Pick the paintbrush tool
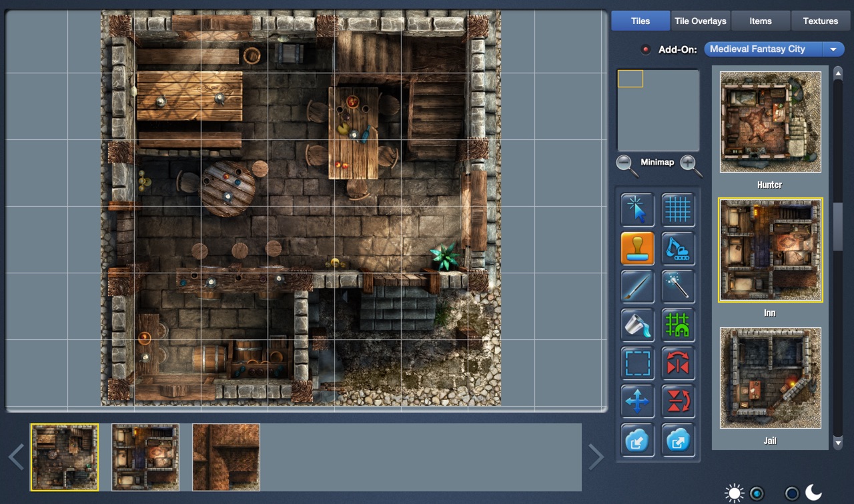854x504 pixels. [637, 287]
